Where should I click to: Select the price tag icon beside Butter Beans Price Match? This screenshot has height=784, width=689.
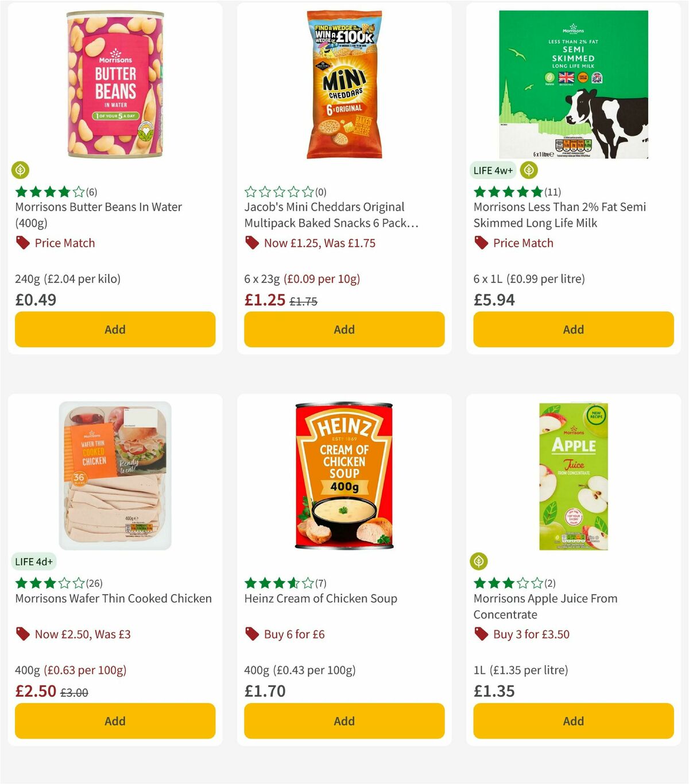click(22, 243)
